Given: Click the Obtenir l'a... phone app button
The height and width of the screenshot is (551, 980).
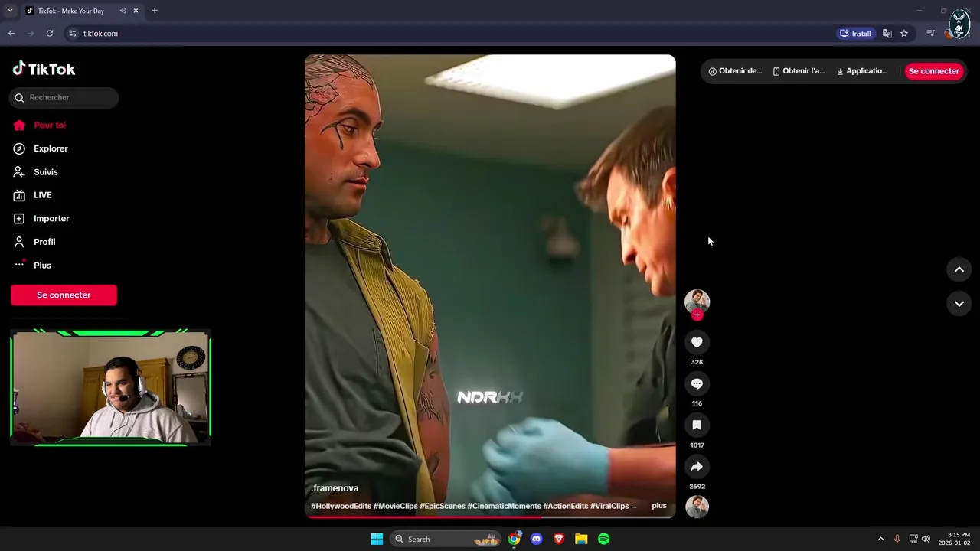Looking at the screenshot, I should point(799,71).
